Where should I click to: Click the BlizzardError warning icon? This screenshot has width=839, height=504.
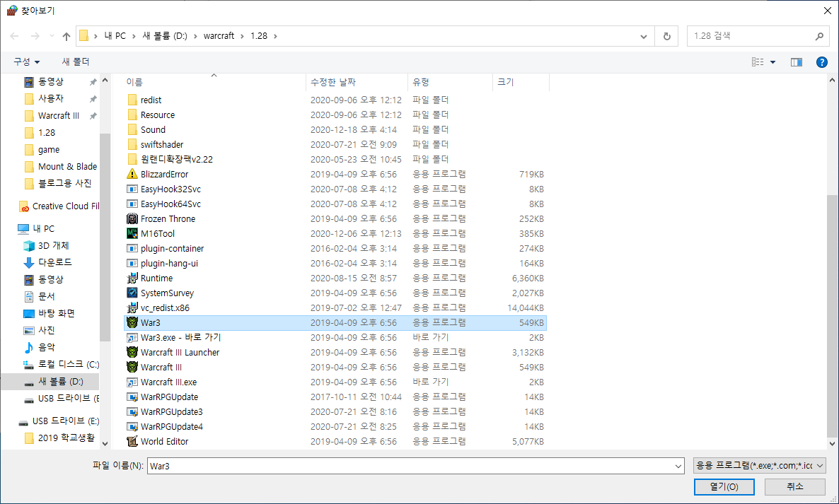point(132,174)
